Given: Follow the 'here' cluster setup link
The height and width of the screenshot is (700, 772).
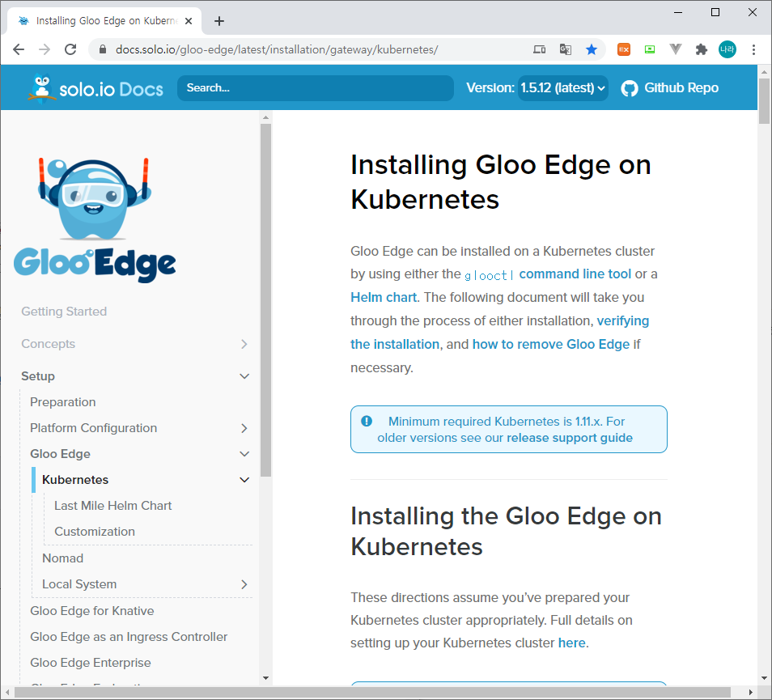Looking at the screenshot, I should 571,643.
